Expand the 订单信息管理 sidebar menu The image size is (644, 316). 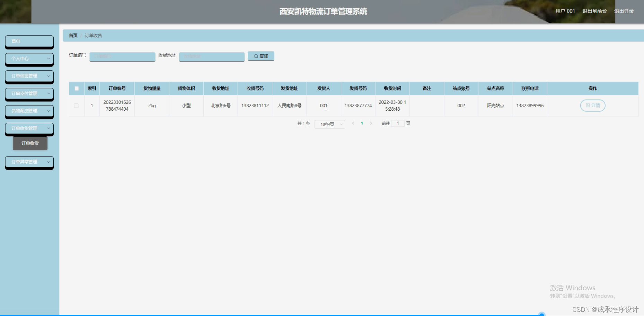29,76
